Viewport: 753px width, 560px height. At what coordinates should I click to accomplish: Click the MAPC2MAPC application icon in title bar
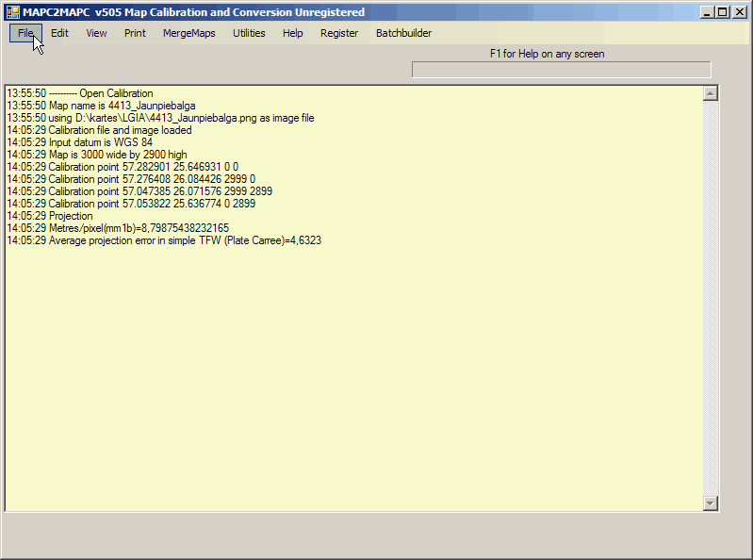click(13, 12)
